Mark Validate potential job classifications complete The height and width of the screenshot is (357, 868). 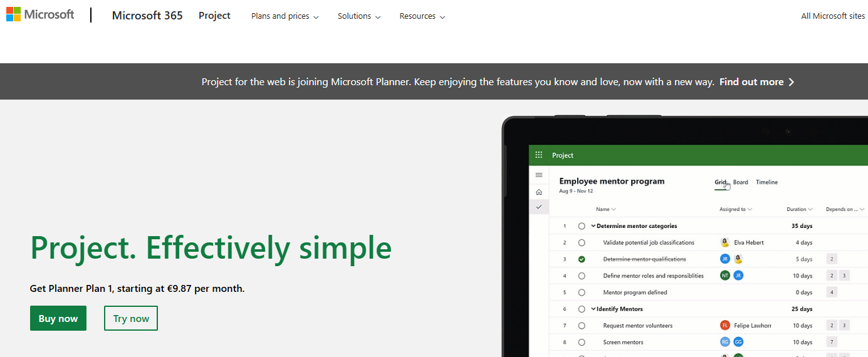[x=582, y=242]
